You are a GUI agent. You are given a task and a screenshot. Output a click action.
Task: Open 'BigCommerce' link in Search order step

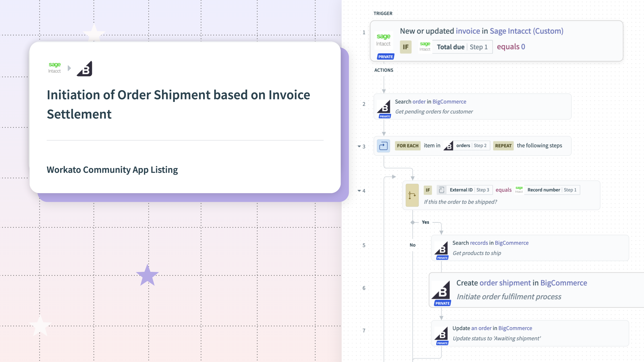click(x=449, y=102)
